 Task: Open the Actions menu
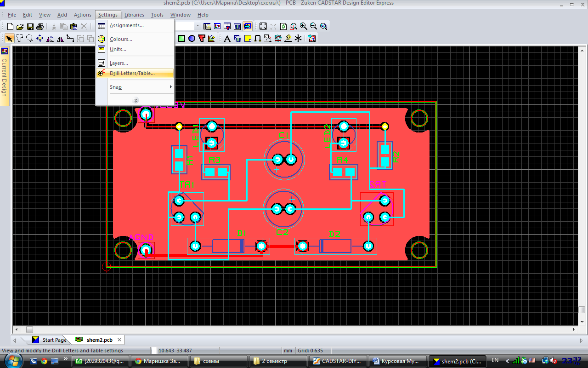[83, 15]
